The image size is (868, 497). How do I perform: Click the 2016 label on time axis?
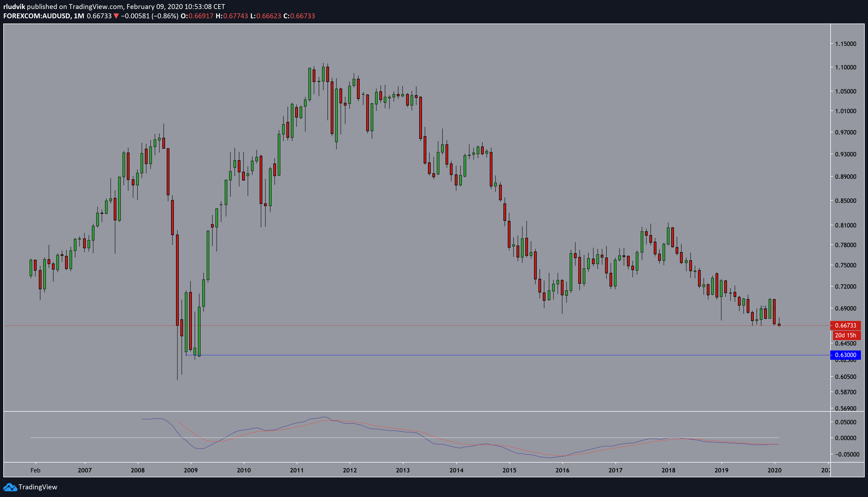(x=563, y=470)
